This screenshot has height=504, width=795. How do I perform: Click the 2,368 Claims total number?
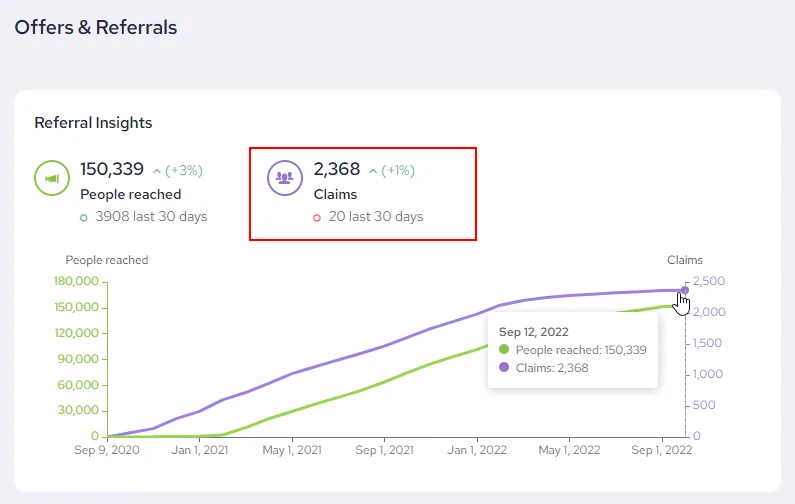[337, 169]
